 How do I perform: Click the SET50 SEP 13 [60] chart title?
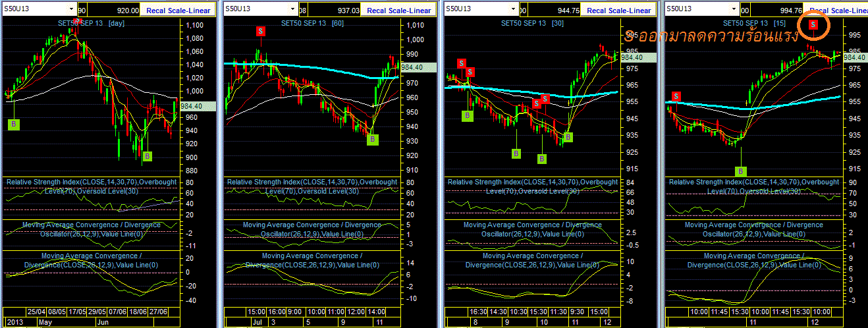[x=312, y=23]
